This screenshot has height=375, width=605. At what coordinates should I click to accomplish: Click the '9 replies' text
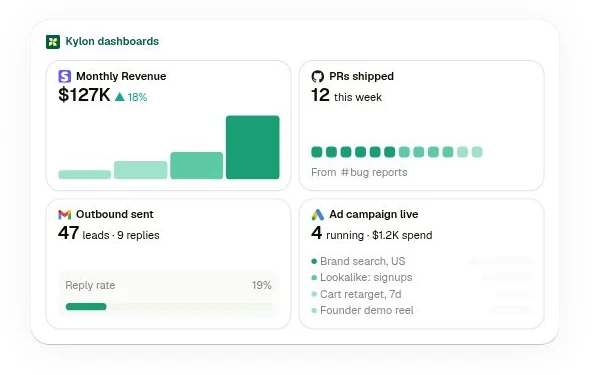click(x=138, y=235)
